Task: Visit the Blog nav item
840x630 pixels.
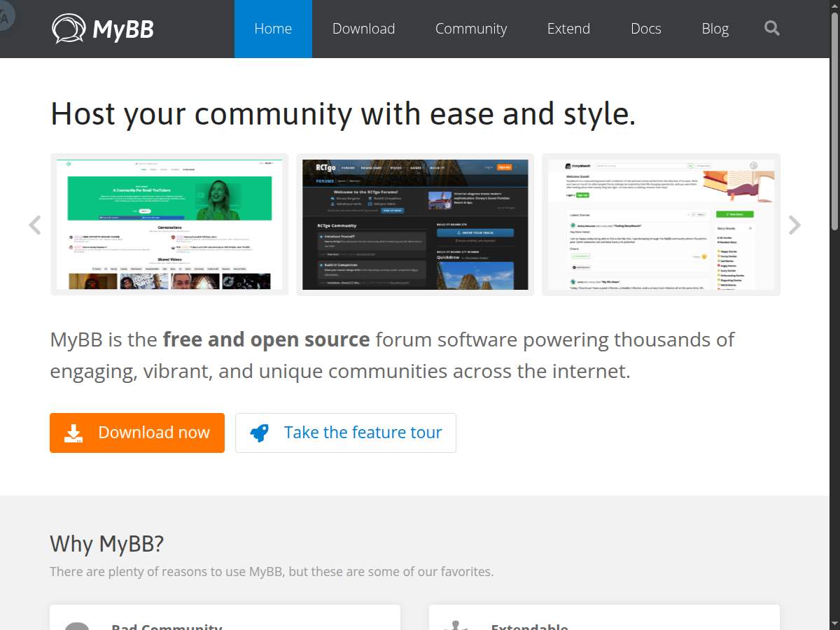Action: coord(715,29)
